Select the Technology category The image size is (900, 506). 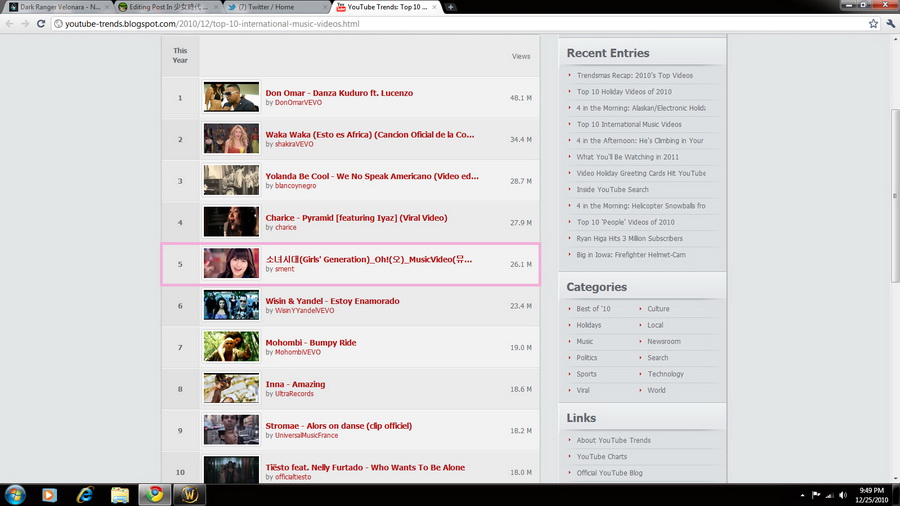pos(665,374)
